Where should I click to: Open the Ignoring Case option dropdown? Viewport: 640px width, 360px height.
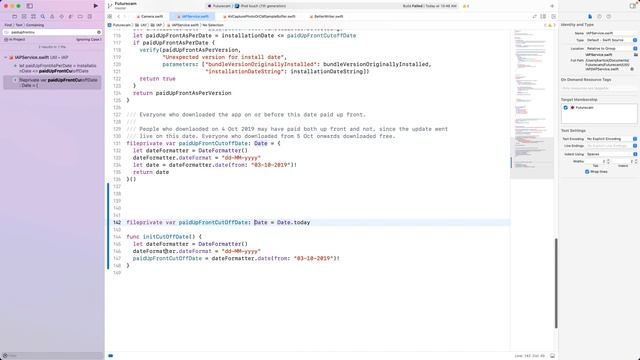coord(88,40)
